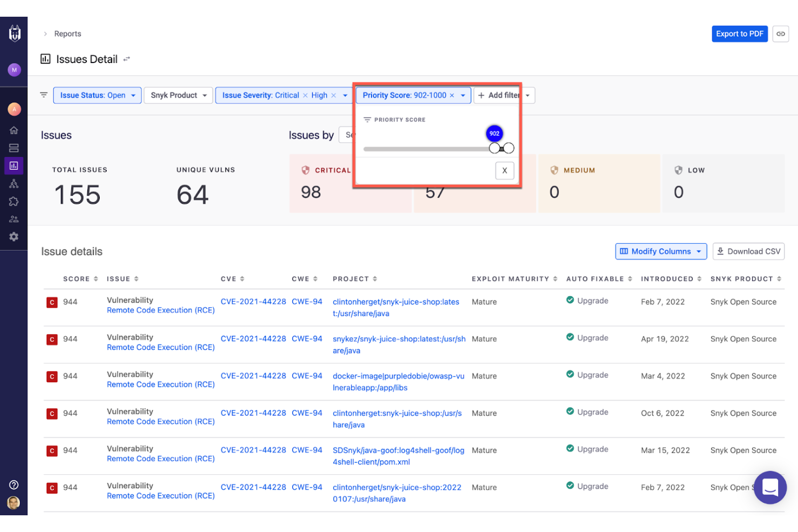Open Members via the people icon
Image resolution: width=798 pixels, height=532 pixels.
(14, 219)
